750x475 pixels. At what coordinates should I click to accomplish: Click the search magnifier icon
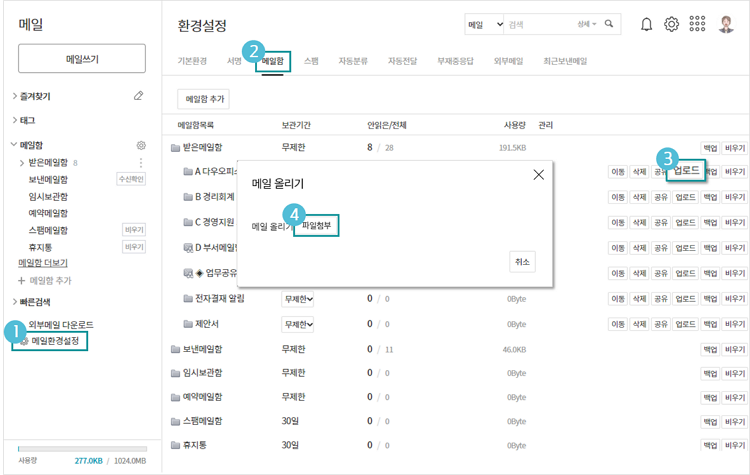609,24
